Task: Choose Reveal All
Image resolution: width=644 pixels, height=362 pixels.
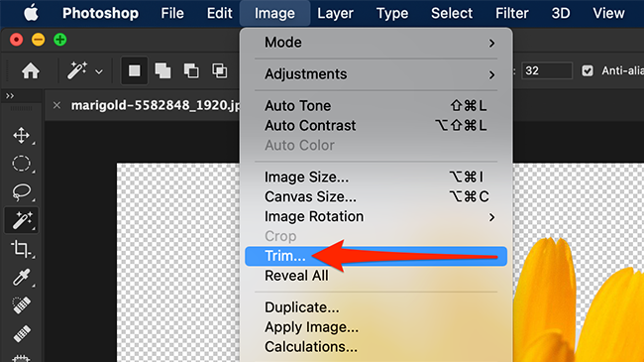Action: (x=376, y=276)
